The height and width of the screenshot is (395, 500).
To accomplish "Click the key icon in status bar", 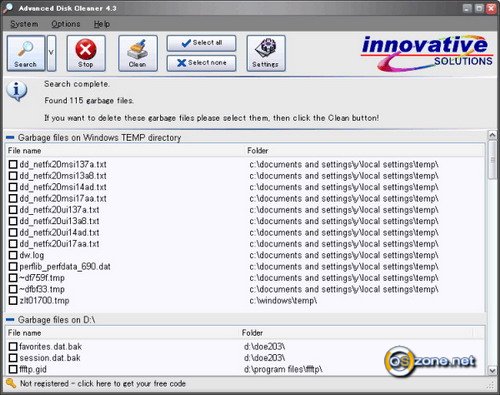I will [x=11, y=383].
